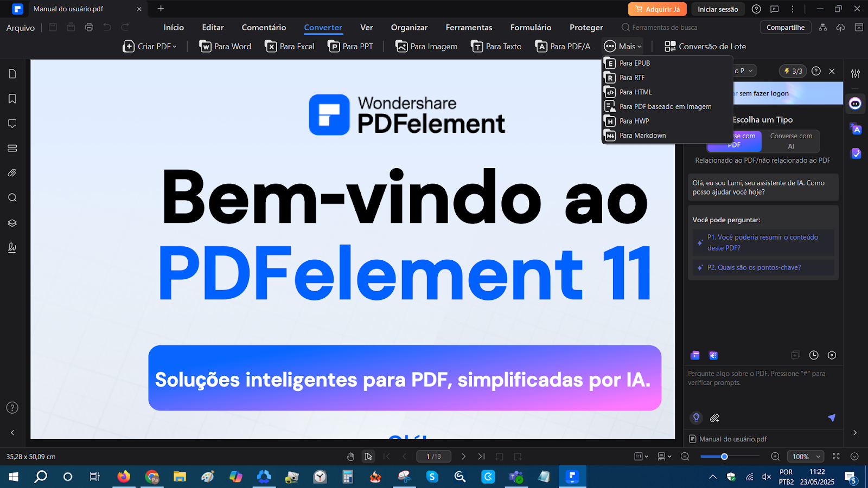Click the help icon in left sidebar
The width and height of the screenshot is (868, 488).
[12, 408]
